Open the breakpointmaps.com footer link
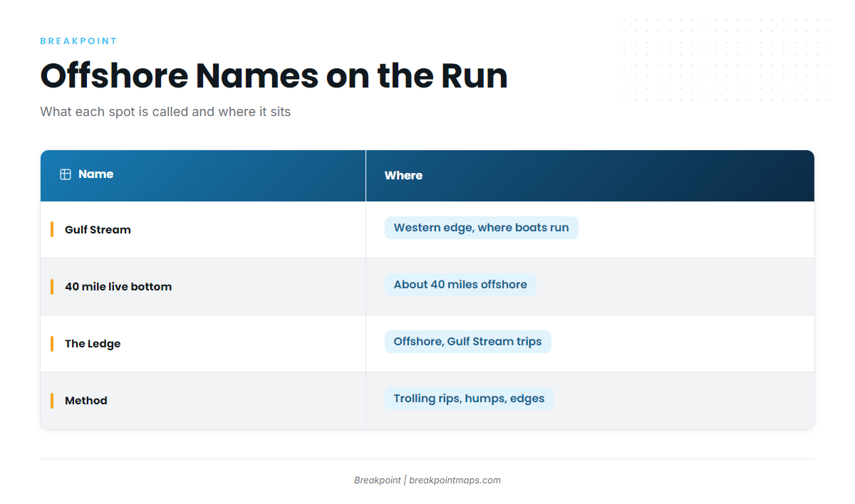 tap(455, 481)
